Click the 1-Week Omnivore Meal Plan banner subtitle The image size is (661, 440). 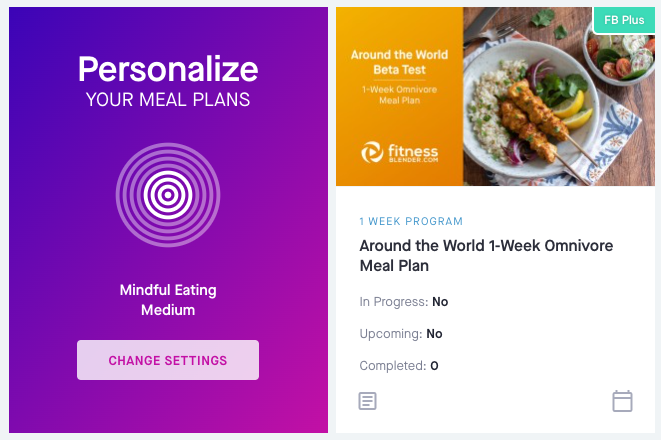pos(399,97)
